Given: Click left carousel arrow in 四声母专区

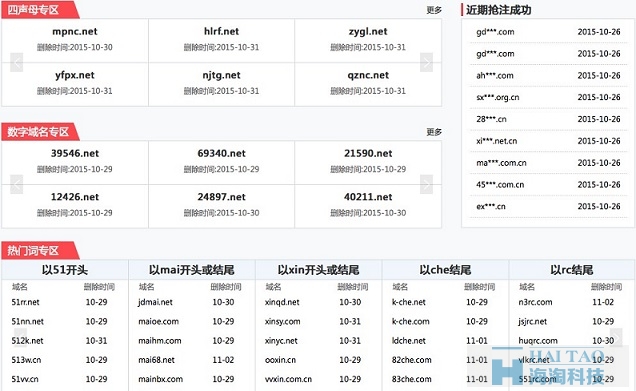Looking at the screenshot, I should pos(17,62).
